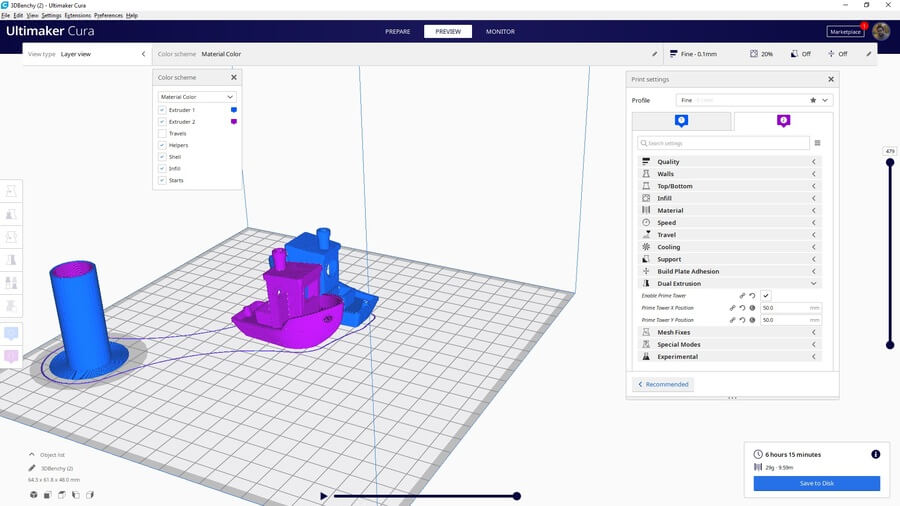Reset the Enable Prime Tower setting
900x506 pixels.
pyautogui.click(x=751, y=296)
